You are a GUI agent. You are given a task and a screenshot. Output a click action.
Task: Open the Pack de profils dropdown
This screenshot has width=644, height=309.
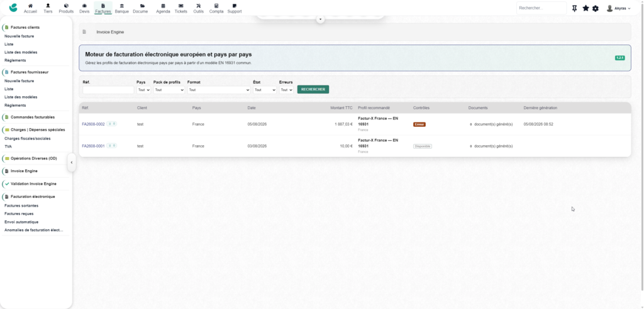click(169, 90)
